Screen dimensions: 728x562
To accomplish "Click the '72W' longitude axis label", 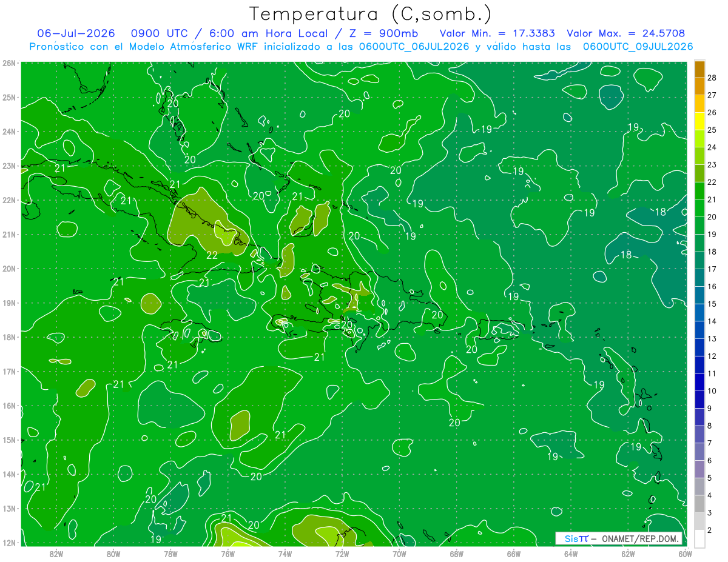I will point(342,554).
